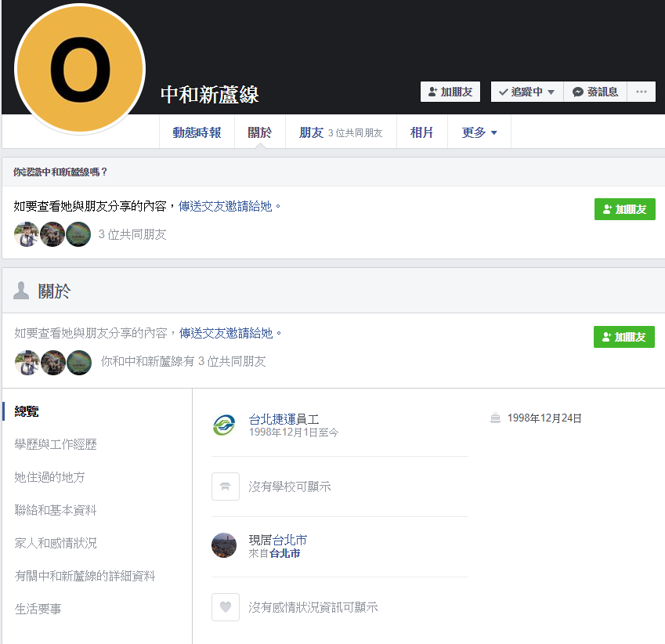Select the 關於 about tab
Image resolution: width=665 pixels, height=644 pixels.
[259, 132]
